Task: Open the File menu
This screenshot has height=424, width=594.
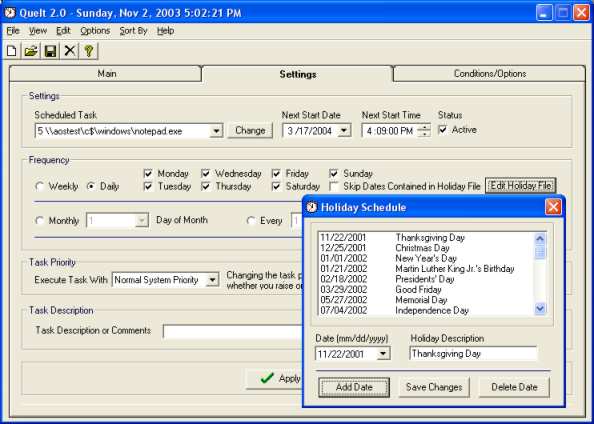Action: pyautogui.click(x=13, y=31)
